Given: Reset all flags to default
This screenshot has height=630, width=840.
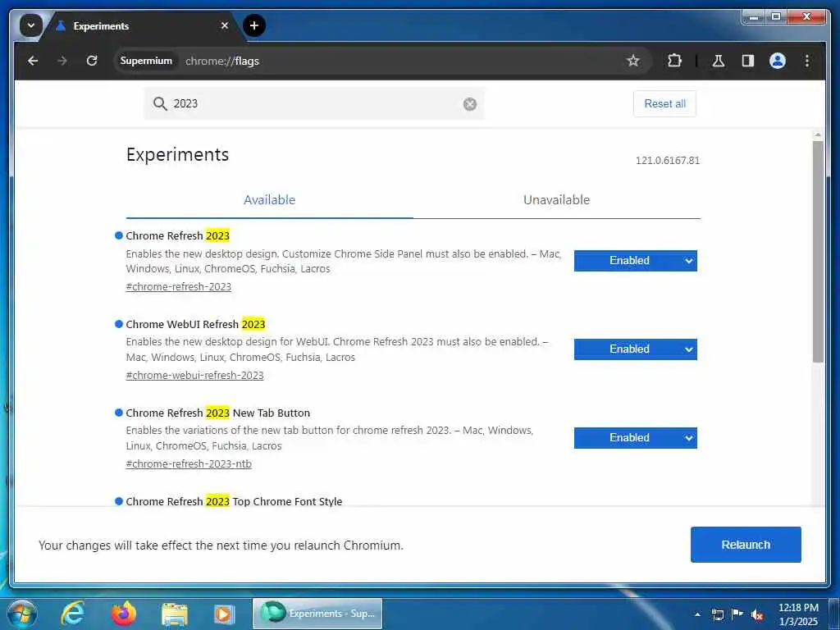Looking at the screenshot, I should point(664,104).
